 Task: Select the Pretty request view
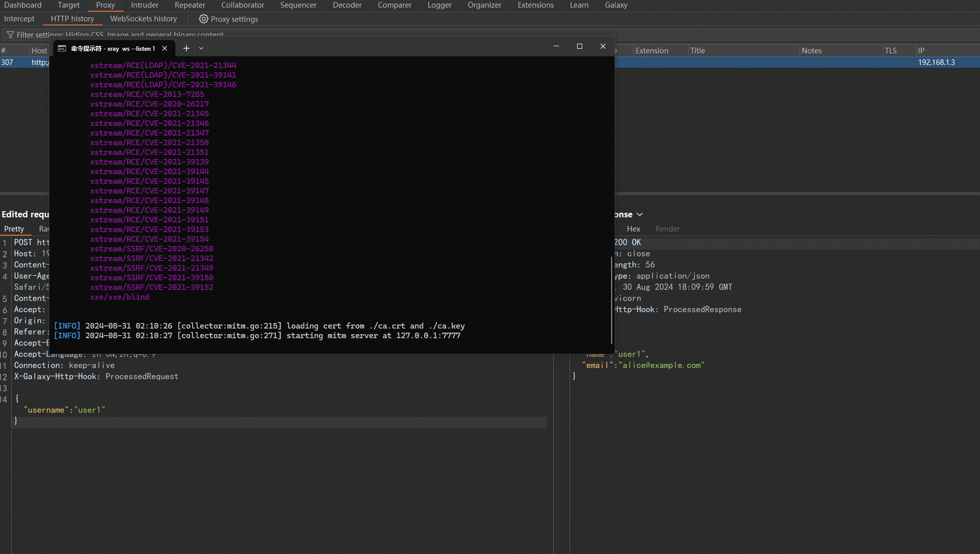(14, 229)
